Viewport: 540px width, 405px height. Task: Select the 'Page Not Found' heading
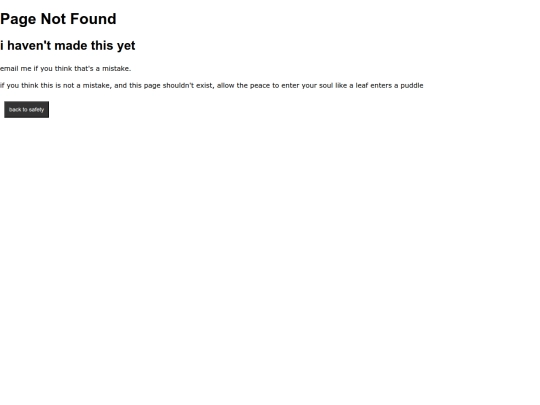[x=58, y=19]
